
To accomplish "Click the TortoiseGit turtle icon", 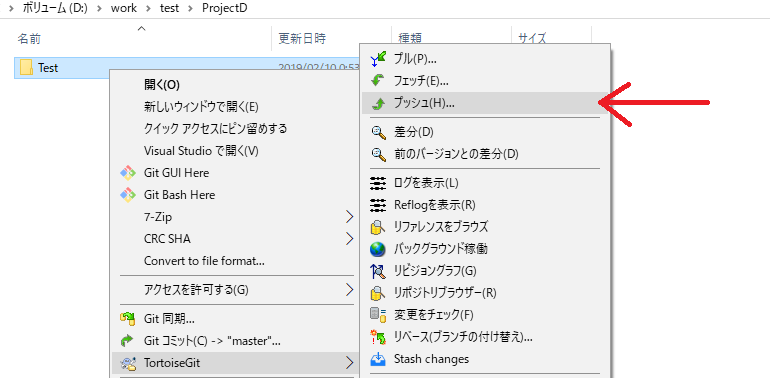I will 127,363.
